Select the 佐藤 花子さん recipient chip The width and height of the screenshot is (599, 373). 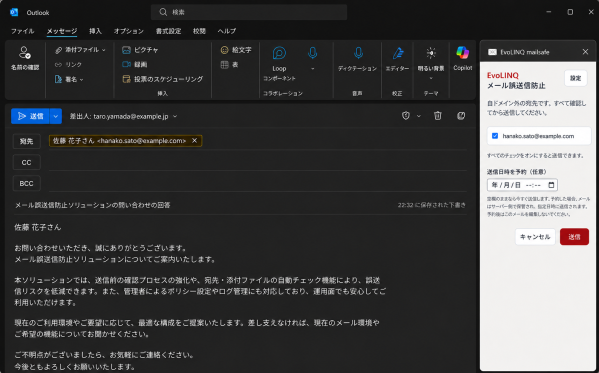point(125,141)
